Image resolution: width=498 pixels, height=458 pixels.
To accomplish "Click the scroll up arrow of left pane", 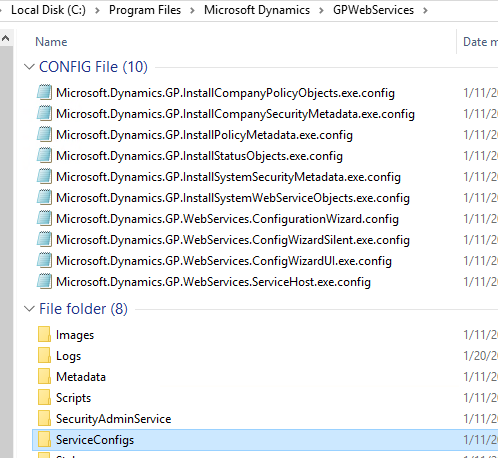I will tap(6, 38).
